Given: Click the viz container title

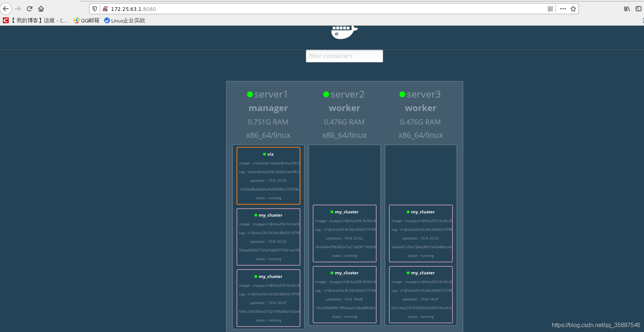Looking at the screenshot, I should point(270,154).
